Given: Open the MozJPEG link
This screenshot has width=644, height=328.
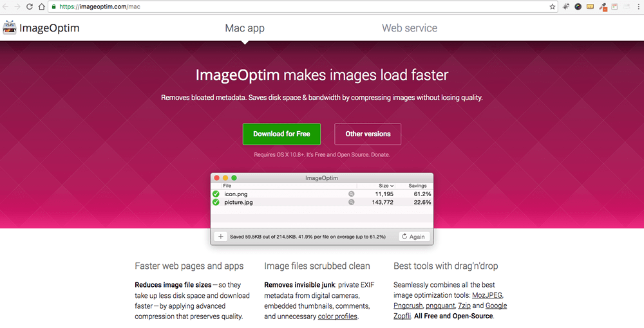Looking at the screenshot, I should click(487, 295).
